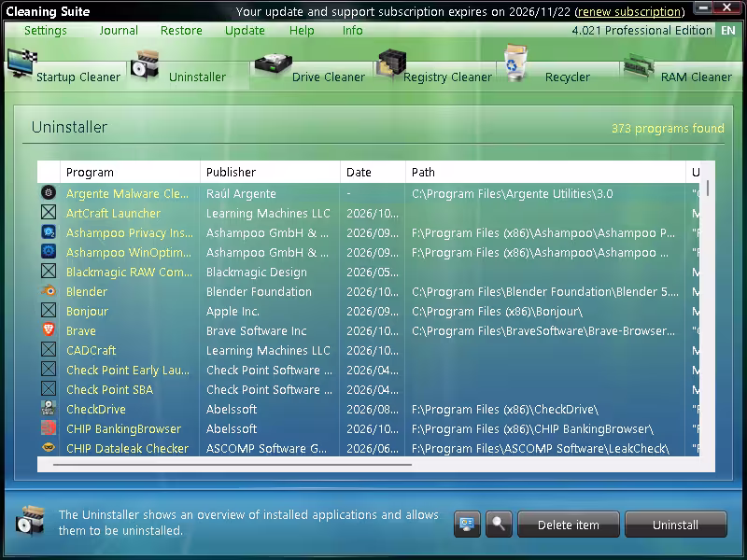This screenshot has height=560, width=747.
Task: Click the CADCraft placeholder icon
Action: [x=49, y=349]
